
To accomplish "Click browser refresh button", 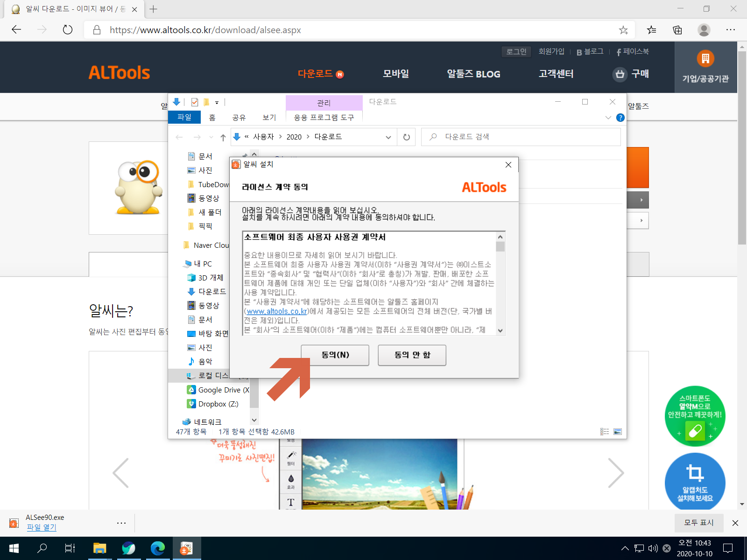I will point(68,30).
